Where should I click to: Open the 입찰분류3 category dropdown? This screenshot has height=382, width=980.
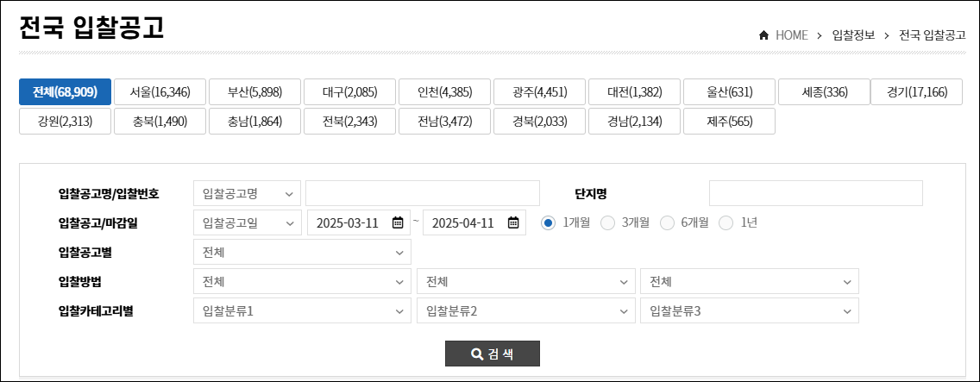tap(750, 310)
